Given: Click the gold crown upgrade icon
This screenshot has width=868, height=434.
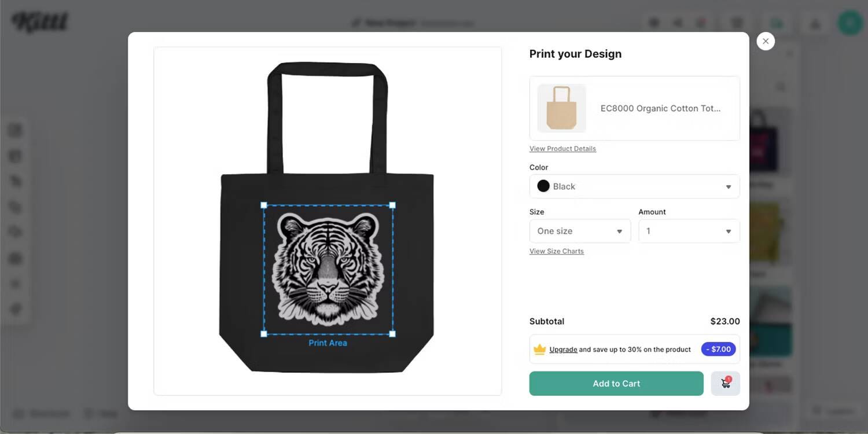Looking at the screenshot, I should [539, 350].
